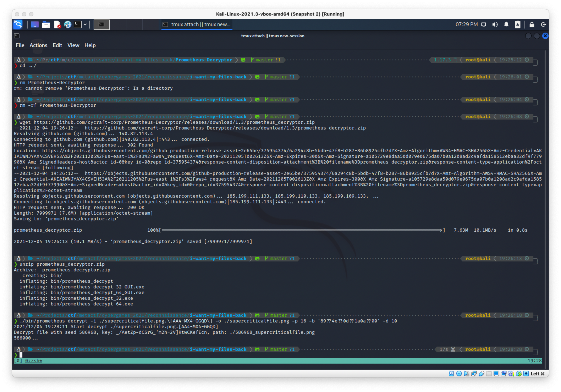The height and width of the screenshot is (392, 561).
Task: Click the 'Saving to: prometheus_decryptor.zip' line
Action: coord(66,219)
